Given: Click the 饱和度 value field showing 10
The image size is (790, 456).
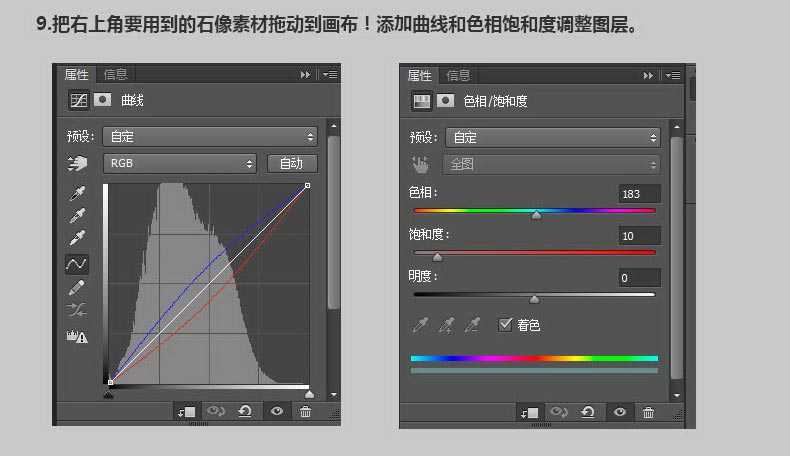Looking at the screenshot, I should [639, 236].
